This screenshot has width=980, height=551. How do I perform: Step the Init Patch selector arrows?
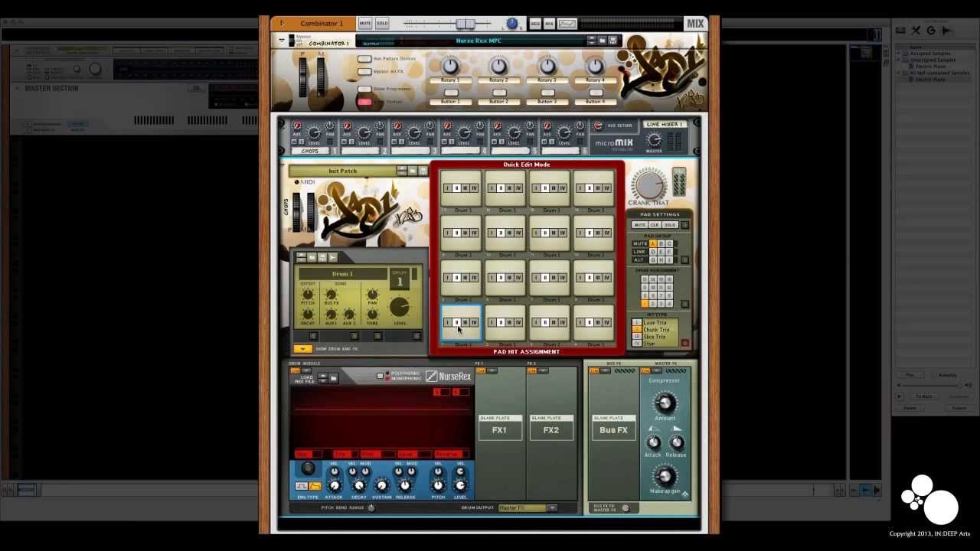coord(401,171)
